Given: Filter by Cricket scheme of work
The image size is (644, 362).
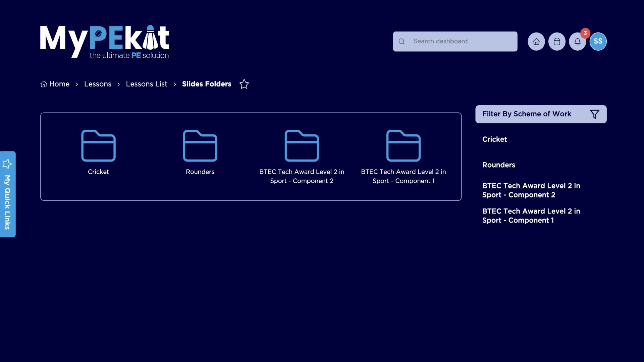Looking at the screenshot, I should click(494, 139).
